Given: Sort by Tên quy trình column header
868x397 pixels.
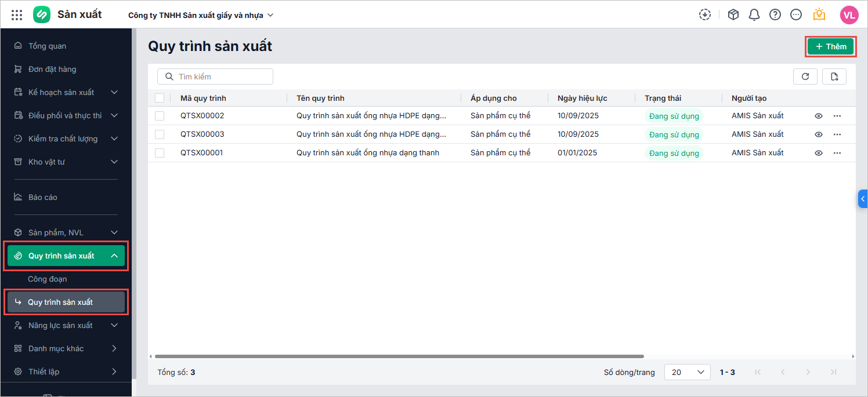Looking at the screenshot, I should pyautogui.click(x=320, y=98).
